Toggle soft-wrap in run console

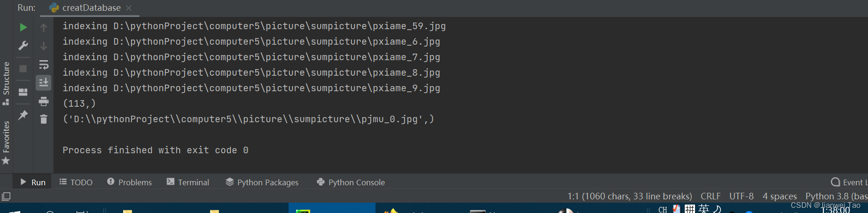click(44, 64)
